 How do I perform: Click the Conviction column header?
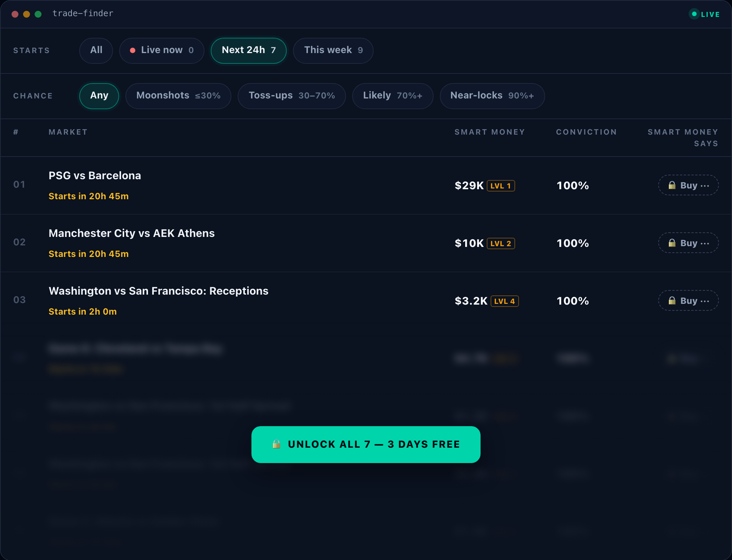tap(586, 132)
